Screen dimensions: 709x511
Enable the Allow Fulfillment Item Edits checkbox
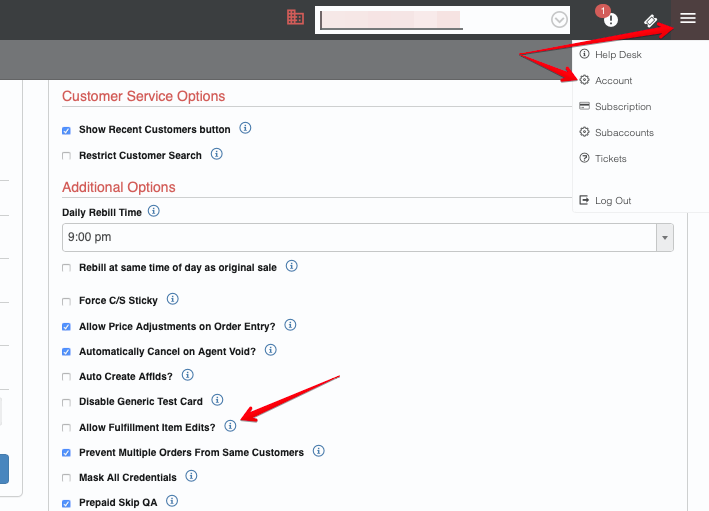click(x=67, y=428)
